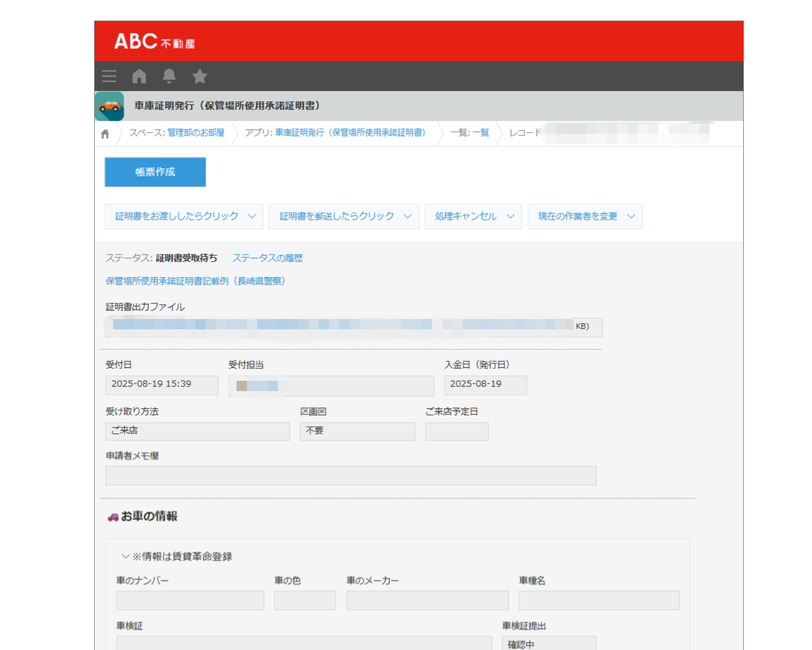Click the hamburger menu icon

(109, 76)
